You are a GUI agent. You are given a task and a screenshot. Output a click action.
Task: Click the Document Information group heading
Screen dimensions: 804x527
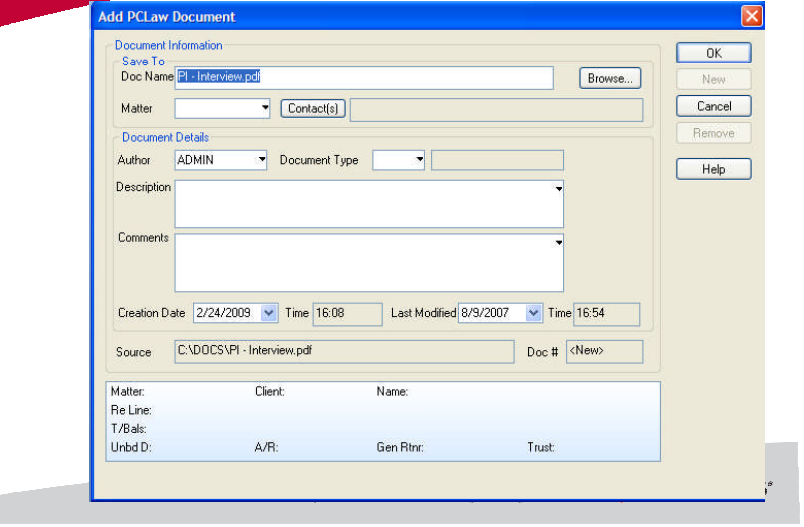tap(168, 45)
